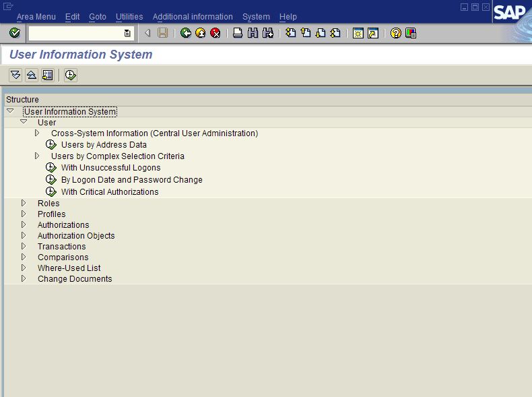This screenshot has width=532, height=397.
Task: Run By Logon Date and Password Change icon
Action: point(51,180)
